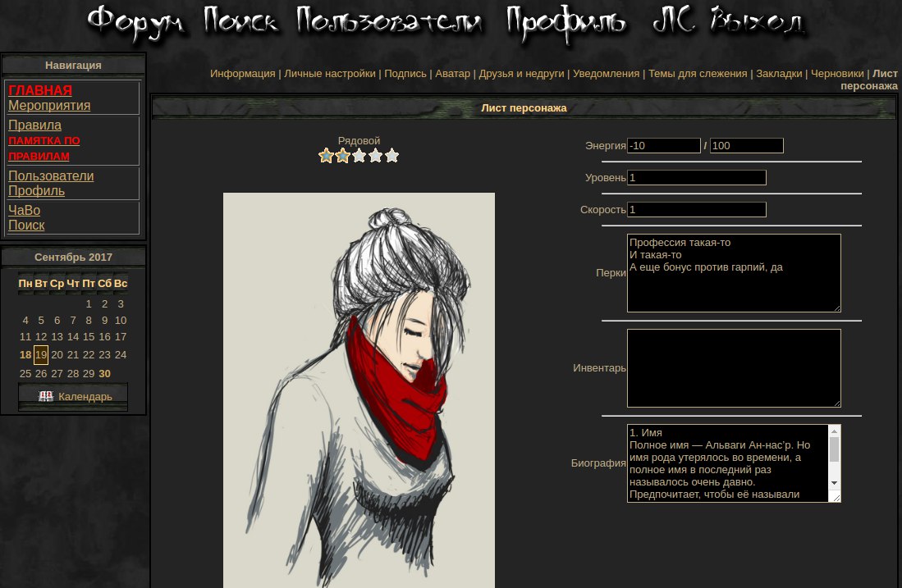Open Правила link in sidebar
Viewport: 902px width, 588px height.
tap(34, 125)
